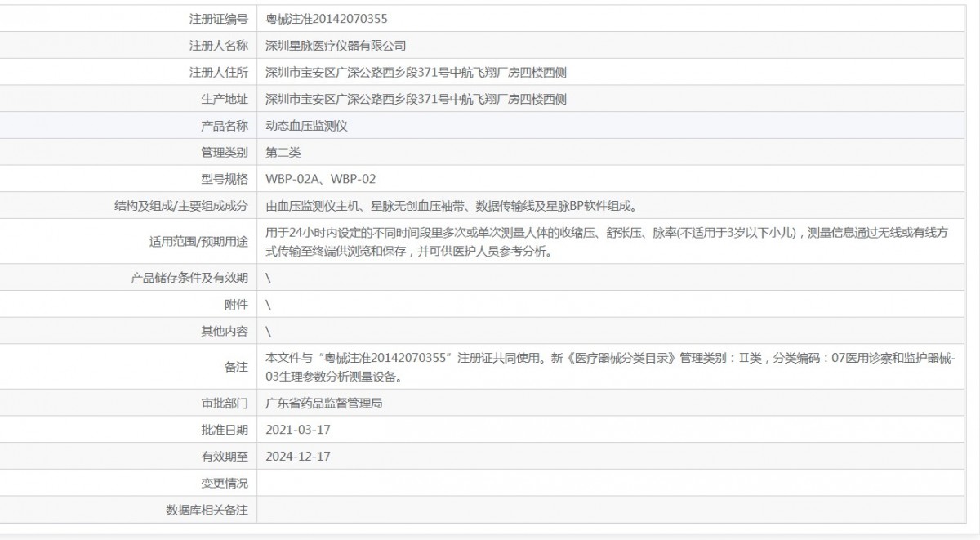Select the remark text starting 本文件与

point(611,368)
